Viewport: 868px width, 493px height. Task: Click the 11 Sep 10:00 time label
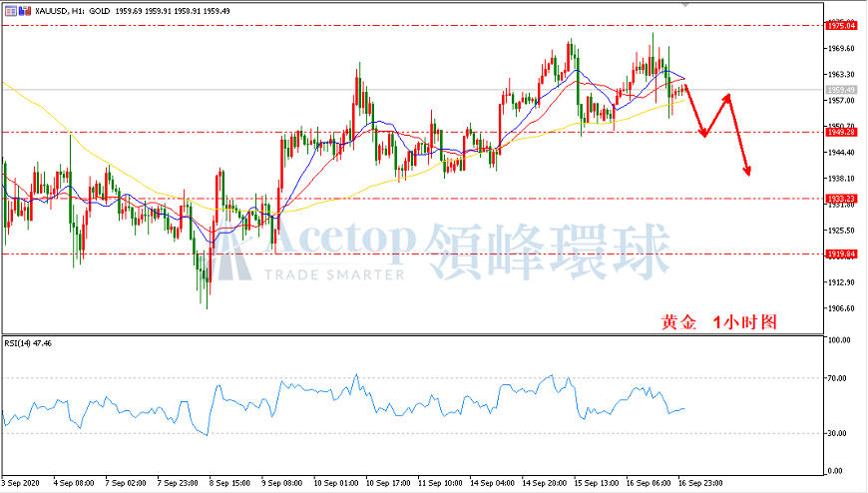click(440, 484)
